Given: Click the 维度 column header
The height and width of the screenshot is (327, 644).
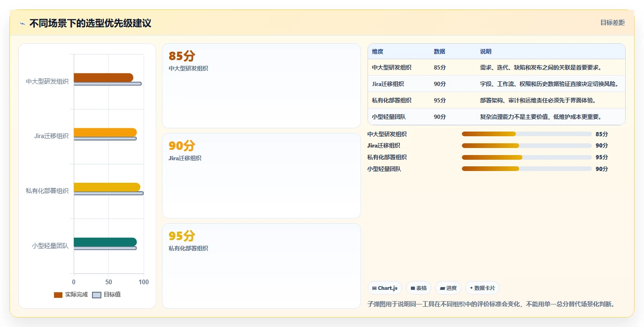Looking at the screenshot, I should coord(377,52).
